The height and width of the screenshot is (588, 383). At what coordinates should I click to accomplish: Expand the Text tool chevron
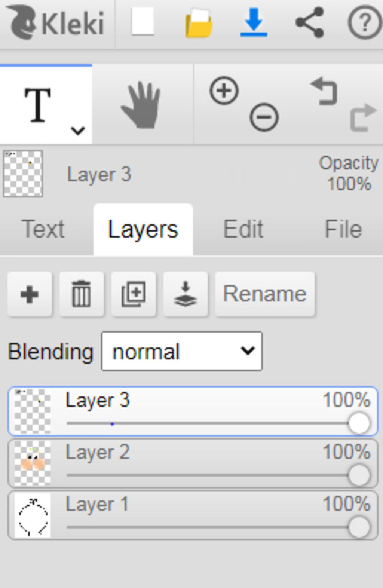click(78, 131)
